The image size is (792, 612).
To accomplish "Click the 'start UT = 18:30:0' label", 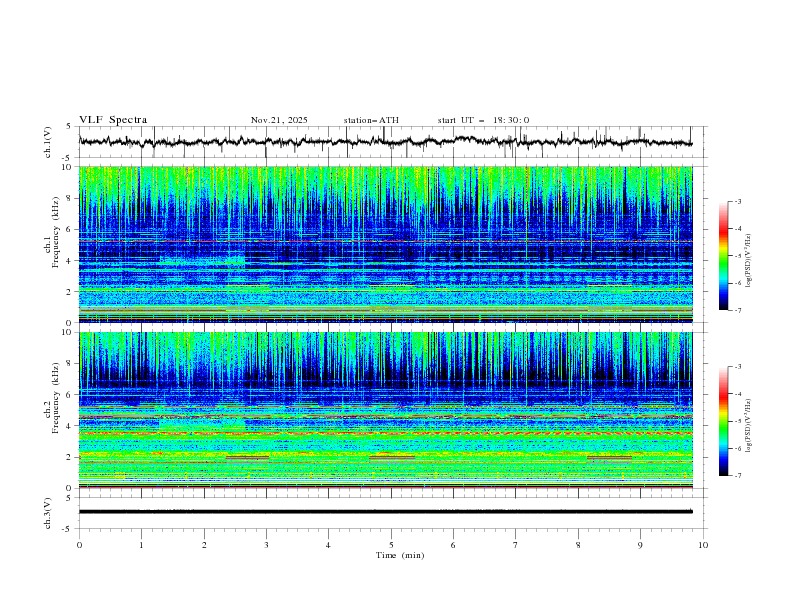I will [483, 120].
